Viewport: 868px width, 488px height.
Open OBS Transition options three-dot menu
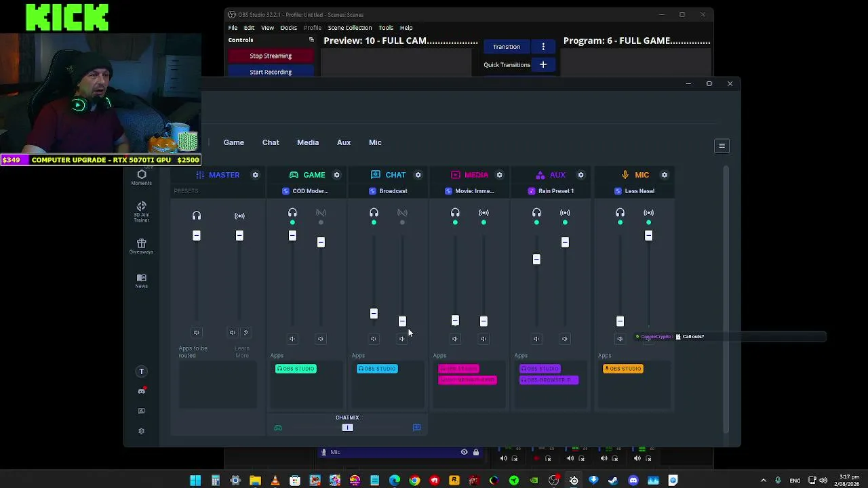click(x=543, y=47)
